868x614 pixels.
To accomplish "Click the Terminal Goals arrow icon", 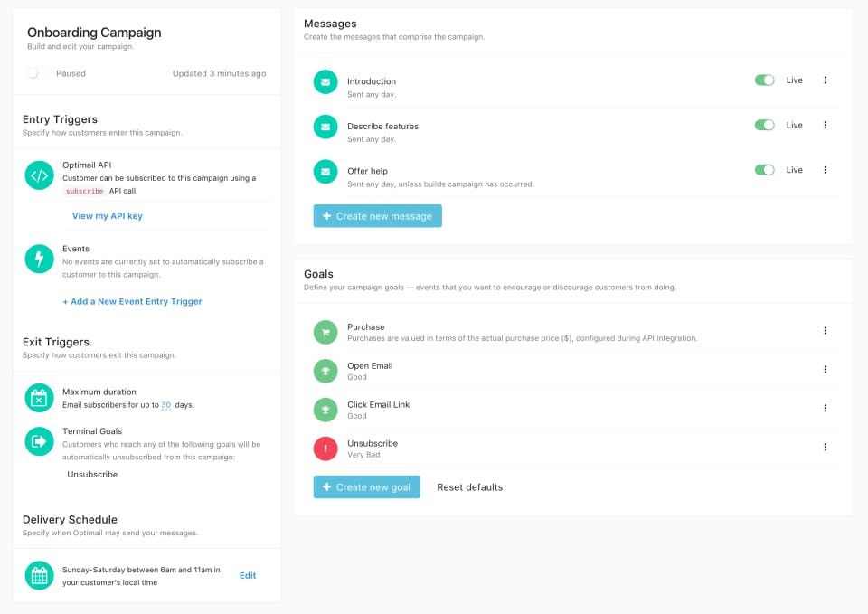I will pos(38,441).
